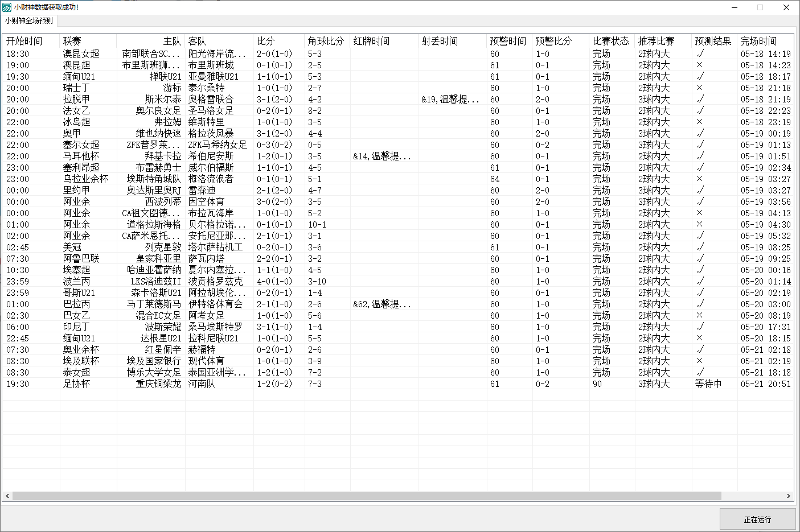Select the 哥斯U21 league cell

pos(79,292)
